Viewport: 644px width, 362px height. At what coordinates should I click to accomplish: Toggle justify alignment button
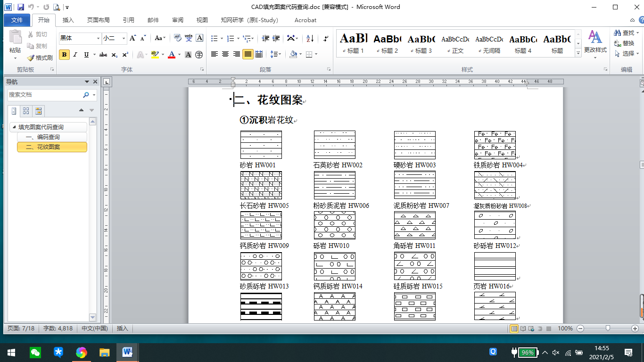[248, 55]
